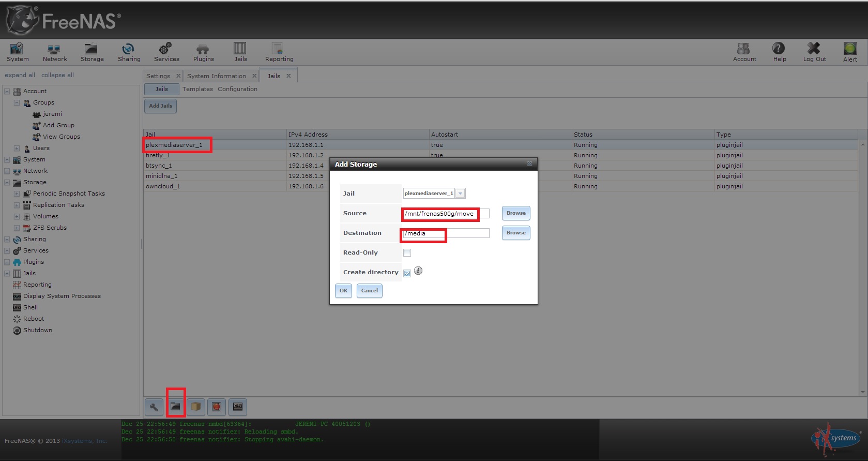Screen dimensions: 868x461
Task: Expand the System node in sidebar tree
Action: point(7,160)
